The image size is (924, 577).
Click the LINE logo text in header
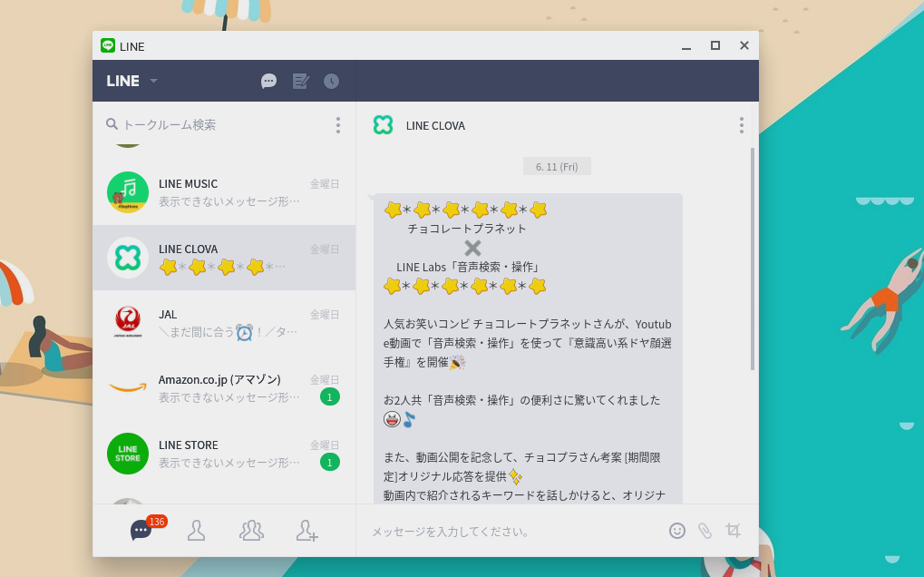(x=122, y=81)
